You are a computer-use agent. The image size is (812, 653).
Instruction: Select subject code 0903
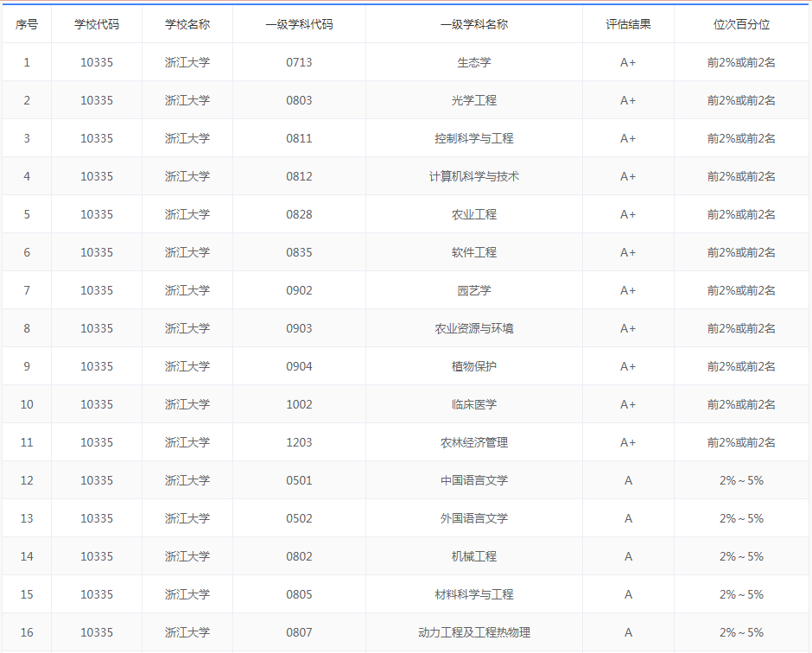pos(300,328)
